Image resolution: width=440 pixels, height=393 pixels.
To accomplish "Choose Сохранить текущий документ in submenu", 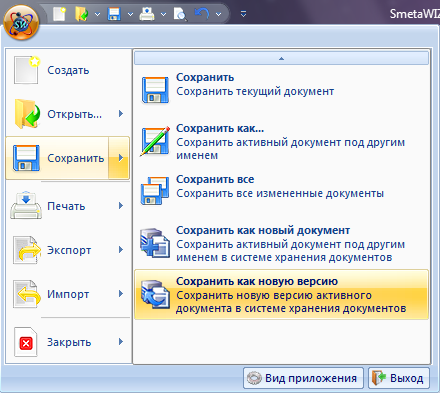I will click(281, 90).
